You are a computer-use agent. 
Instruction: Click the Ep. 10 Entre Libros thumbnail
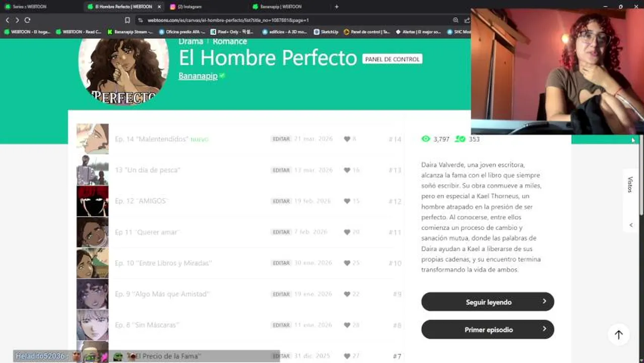click(x=92, y=263)
